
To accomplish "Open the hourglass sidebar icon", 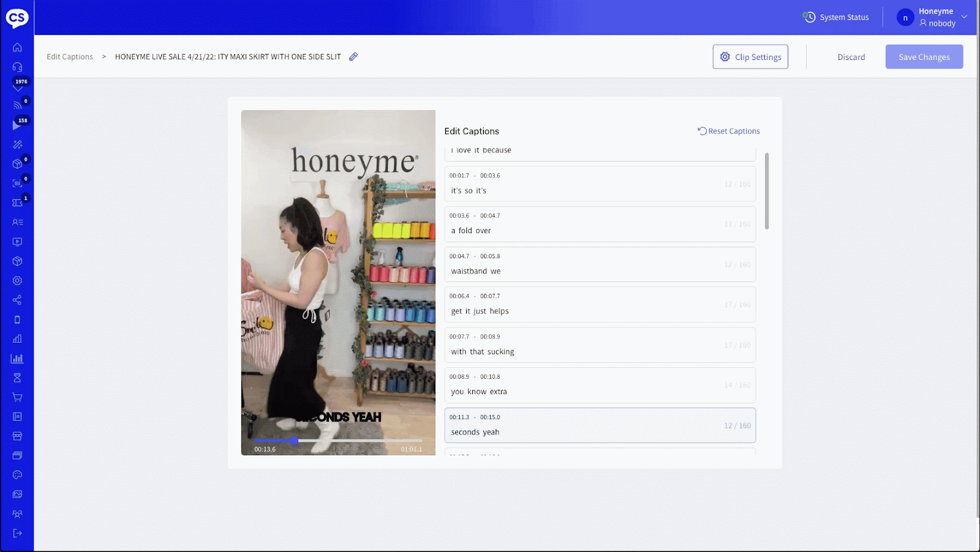I will [17, 378].
